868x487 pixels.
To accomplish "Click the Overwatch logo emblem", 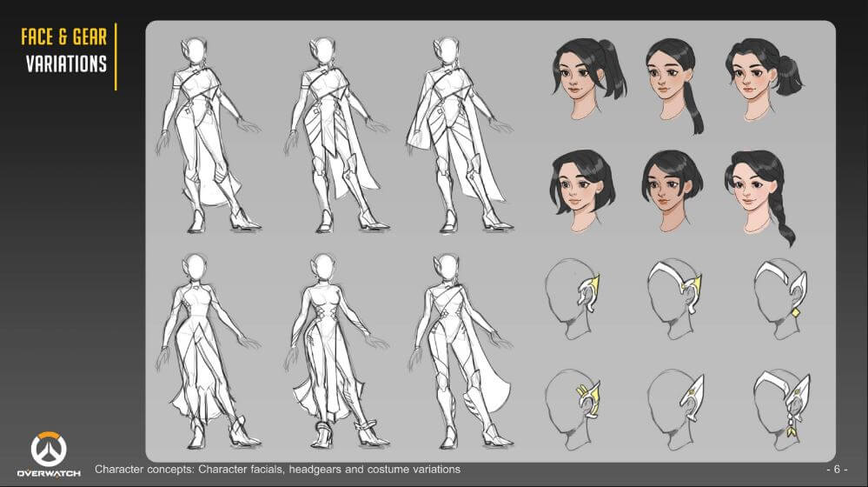I will [49, 449].
